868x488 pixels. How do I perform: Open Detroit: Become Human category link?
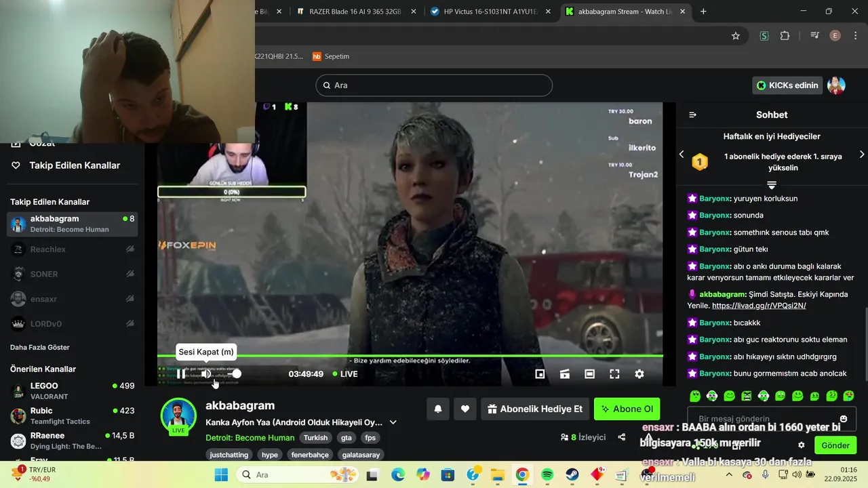click(x=250, y=438)
